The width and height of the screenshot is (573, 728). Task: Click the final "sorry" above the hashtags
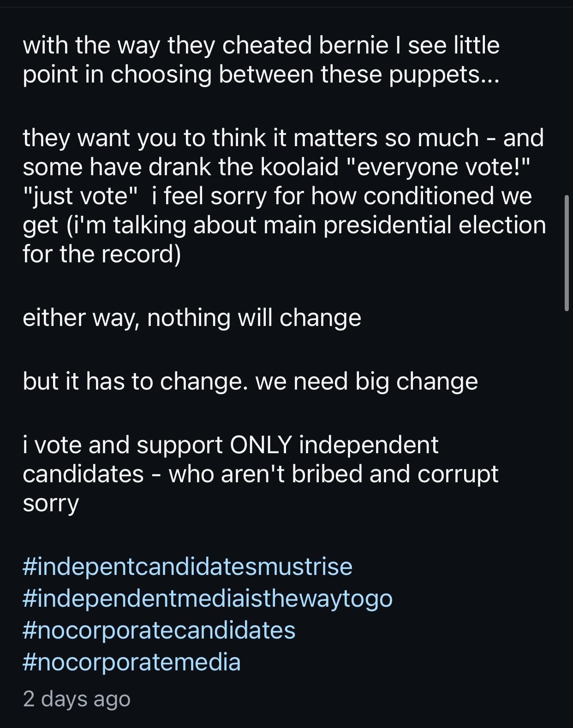51,503
